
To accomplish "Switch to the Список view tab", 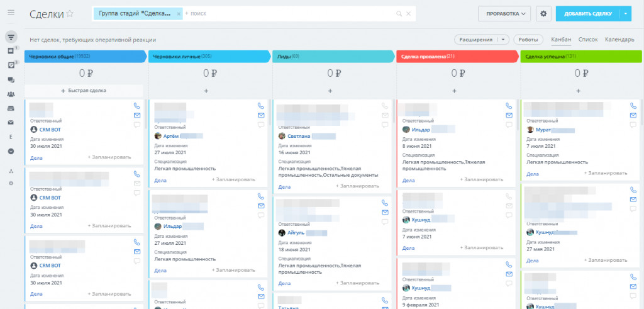I will 588,40.
